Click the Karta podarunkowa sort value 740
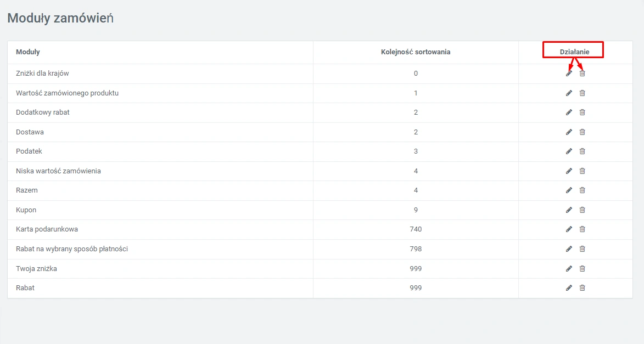The height and width of the screenshot is (344, 644). (x=416, y=229)
